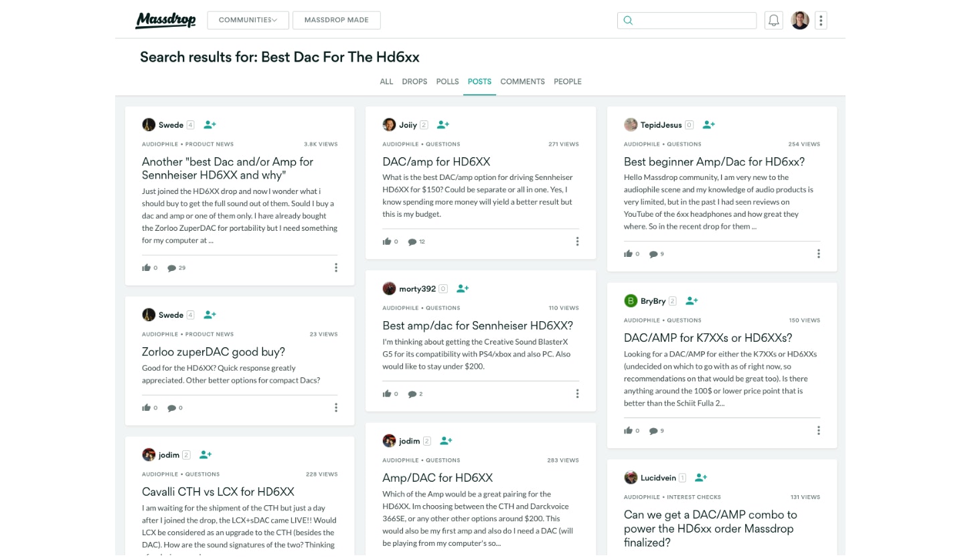
Task: Open the user profile avatar
Action: coord(799,20)
